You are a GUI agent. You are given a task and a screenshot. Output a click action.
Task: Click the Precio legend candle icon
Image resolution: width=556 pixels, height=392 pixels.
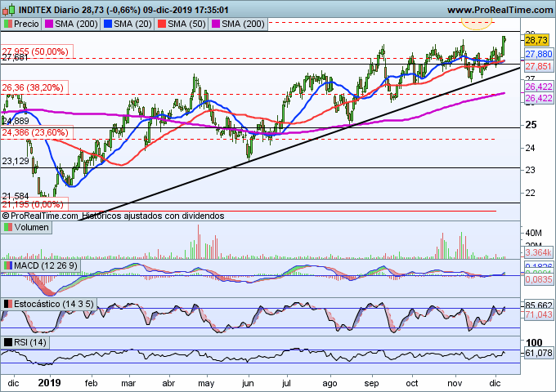point(7,24)
